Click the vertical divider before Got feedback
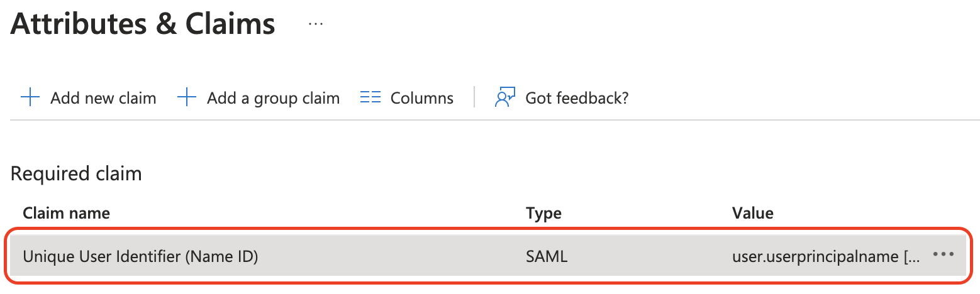The height and width of the screenshot is (294, 980). tap(474, 98)
